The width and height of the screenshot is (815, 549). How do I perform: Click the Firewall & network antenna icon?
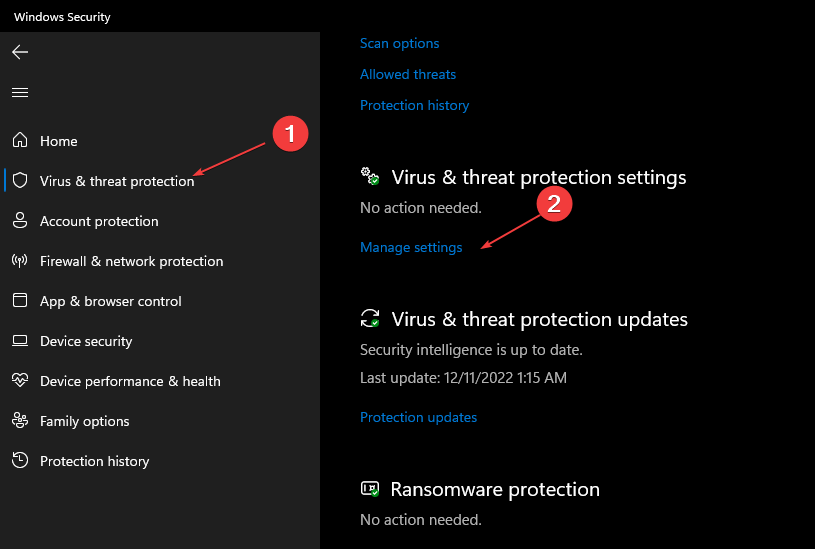click(20, 260)
